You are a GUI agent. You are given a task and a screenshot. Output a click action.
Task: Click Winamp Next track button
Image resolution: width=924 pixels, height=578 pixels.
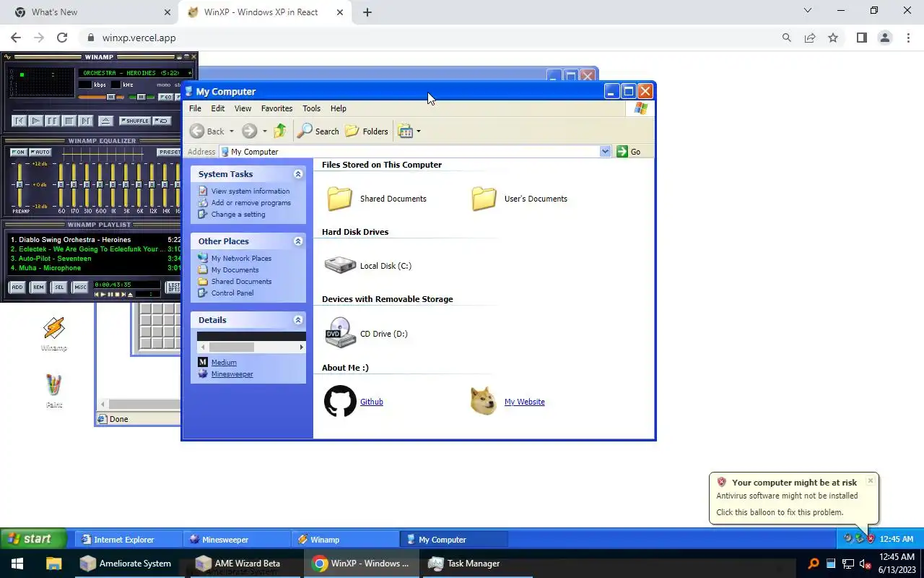pyautogui.click(x=85, y=121)
